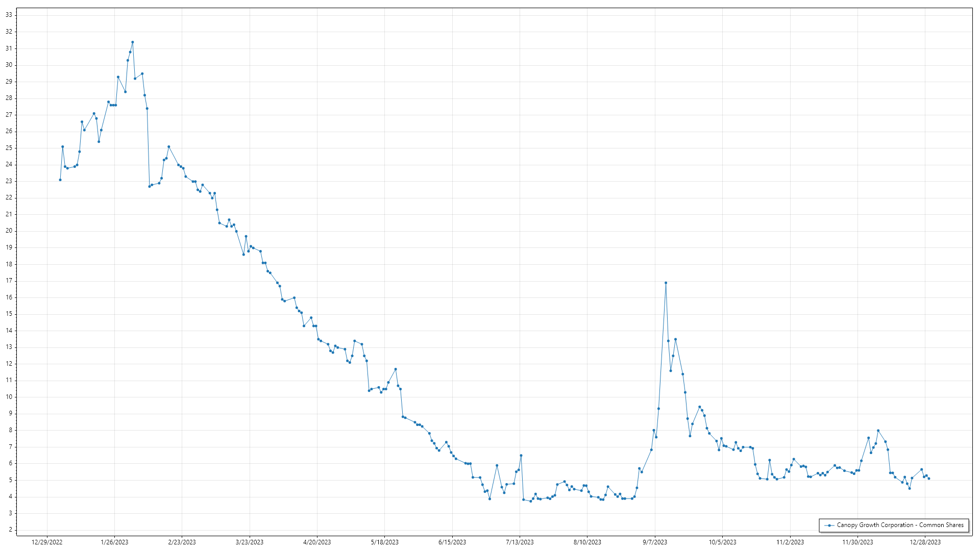
Task: Click the 9/7/2023 x-axis date label
Action: [655, 542]
